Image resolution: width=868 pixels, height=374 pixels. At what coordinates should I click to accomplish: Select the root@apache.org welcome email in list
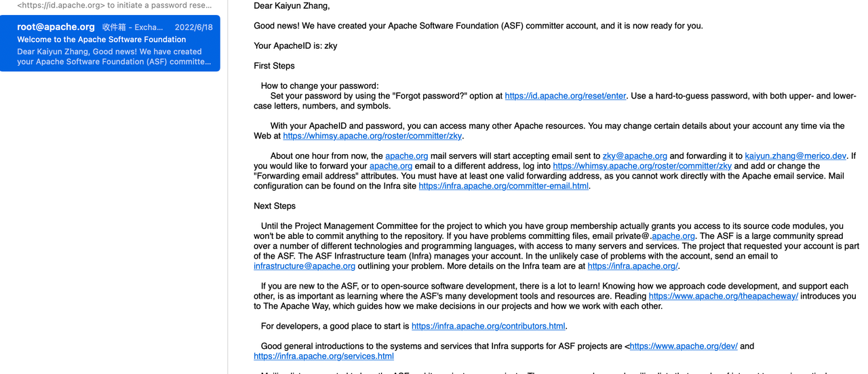click(x=110, y=43)
